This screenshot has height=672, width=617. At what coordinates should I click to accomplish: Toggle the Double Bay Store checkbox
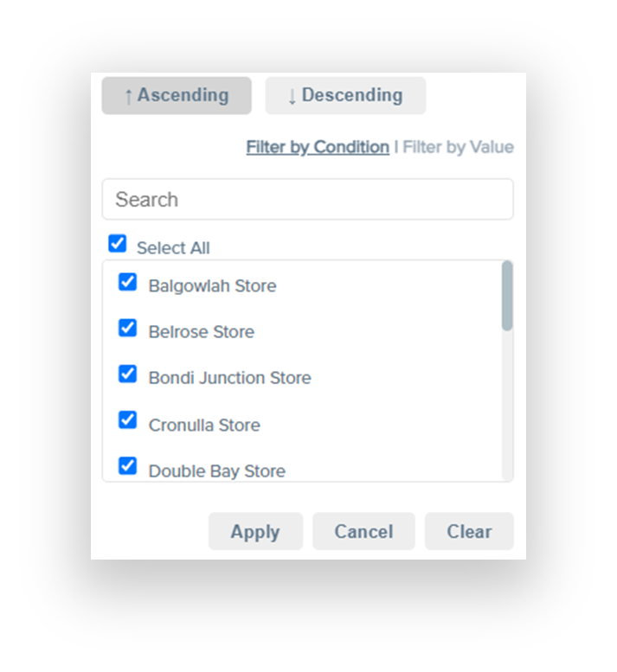(127, 466)
